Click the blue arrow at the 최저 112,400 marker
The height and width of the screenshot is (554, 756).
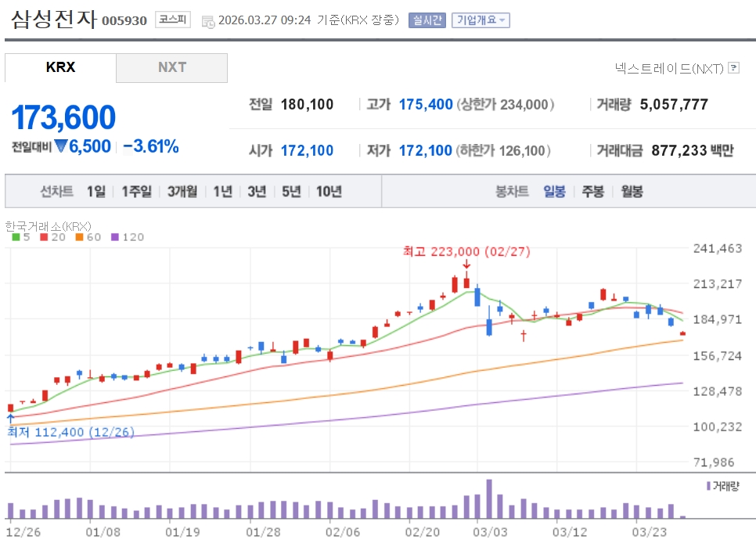[10, 419]
